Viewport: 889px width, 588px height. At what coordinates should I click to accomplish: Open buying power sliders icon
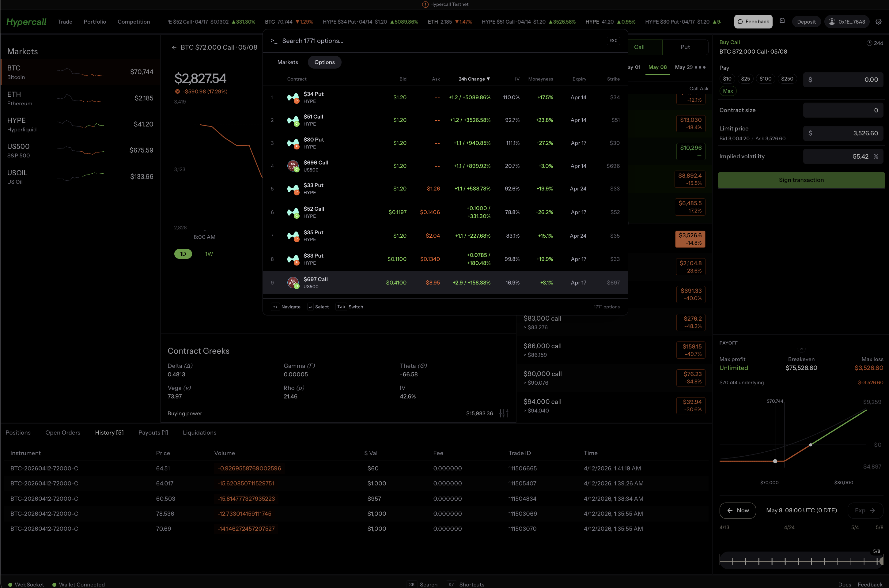[x=504, y=413]
